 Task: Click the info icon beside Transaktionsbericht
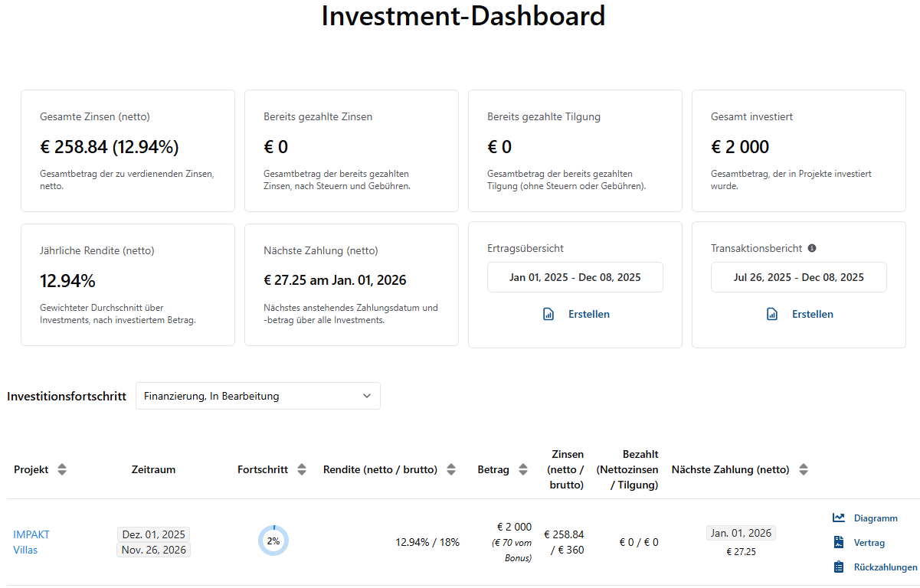(812, 248)
